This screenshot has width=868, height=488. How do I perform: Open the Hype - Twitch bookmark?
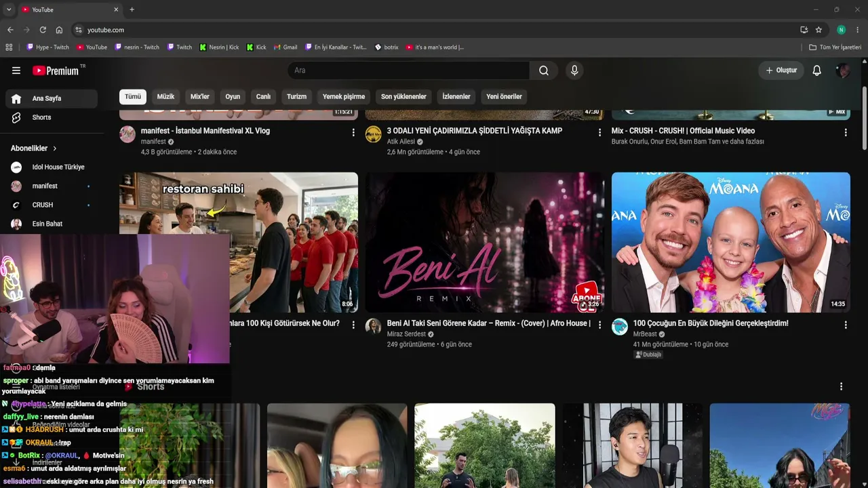[x=47, y=47]
